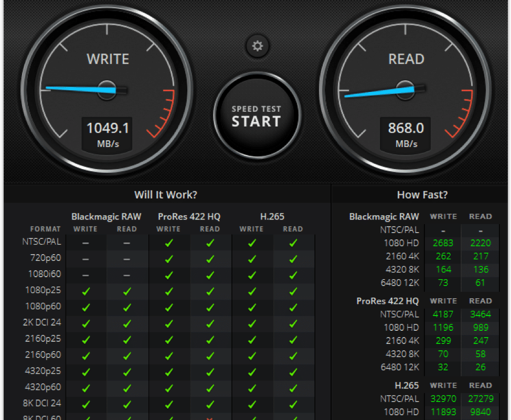Click 1080p25 Blackmagic RAW read checkmark
The width and height of the screenshot is (511, 420).
click(x=127, y=291)
